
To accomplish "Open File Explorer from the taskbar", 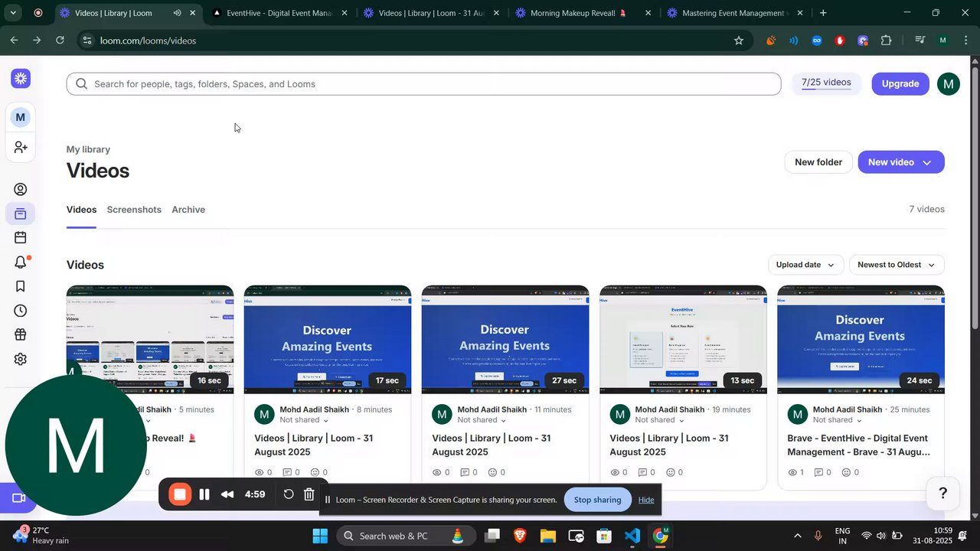I will tap(547, 536).
